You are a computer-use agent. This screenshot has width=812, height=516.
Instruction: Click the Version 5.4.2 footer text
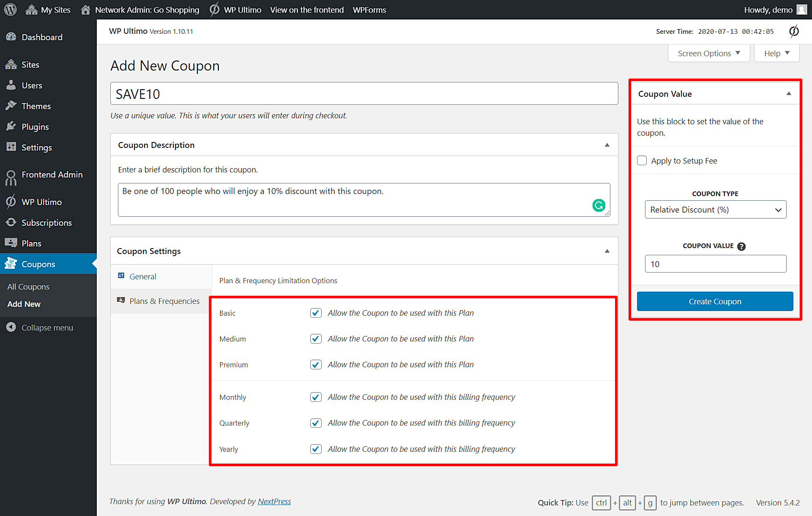(778, 502)
